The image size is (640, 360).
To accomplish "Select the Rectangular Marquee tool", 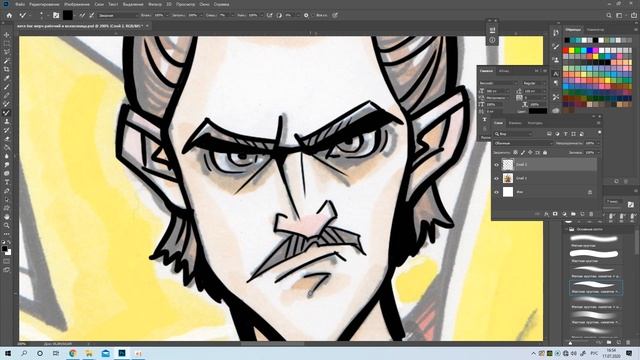I will tap(7, 43).
